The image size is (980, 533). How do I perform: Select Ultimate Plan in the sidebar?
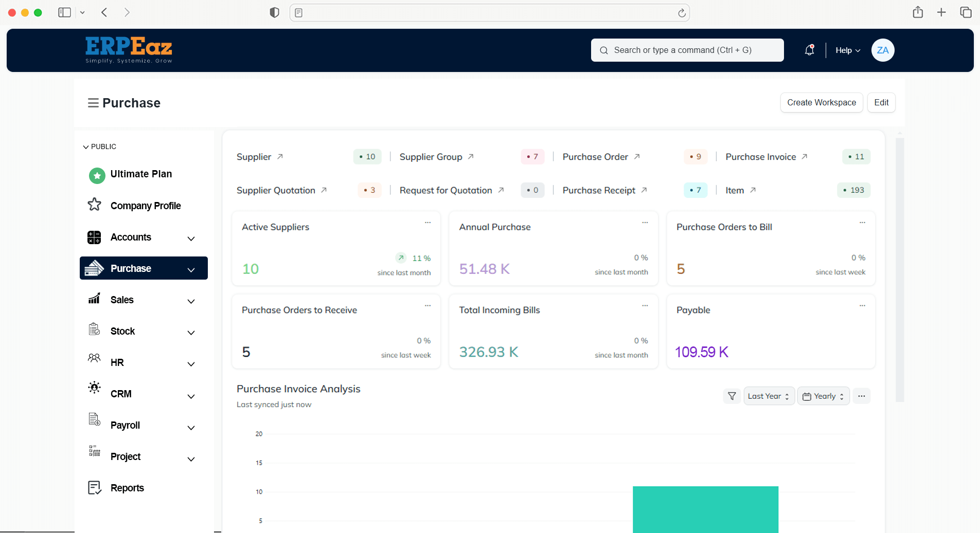click(x=141, y=174)
